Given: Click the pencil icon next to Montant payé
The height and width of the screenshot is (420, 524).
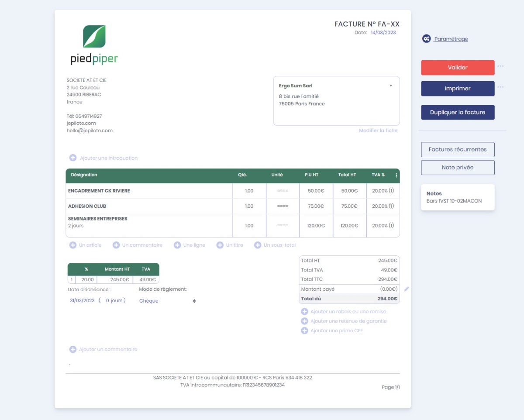Looking at the screenshot, I should [407, 289].
